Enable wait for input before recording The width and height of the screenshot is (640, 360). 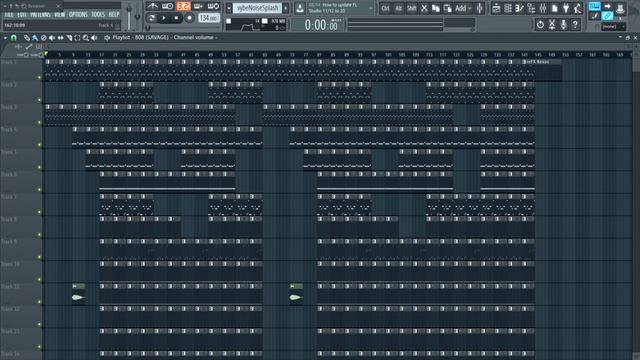point(167,7)
